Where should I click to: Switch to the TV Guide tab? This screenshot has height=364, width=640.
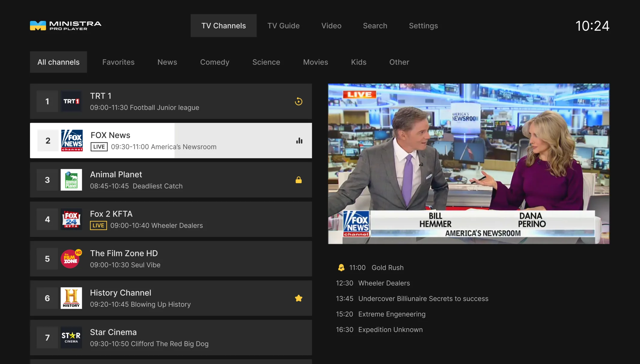[283, 26]
